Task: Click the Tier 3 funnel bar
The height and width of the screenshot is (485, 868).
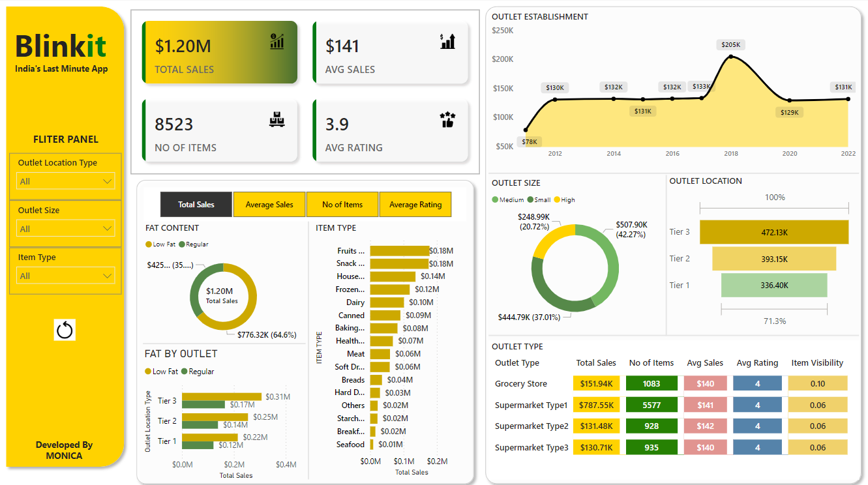Action: tap(773, 232)
